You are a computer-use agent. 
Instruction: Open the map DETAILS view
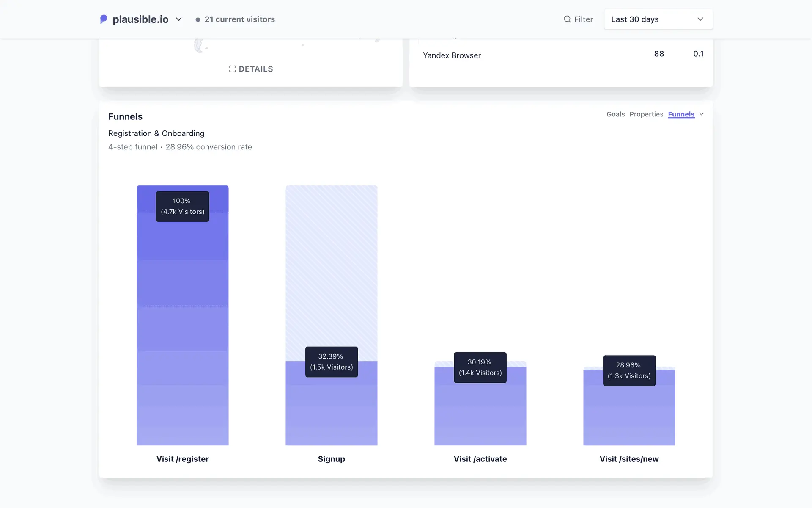click(255, 69)
